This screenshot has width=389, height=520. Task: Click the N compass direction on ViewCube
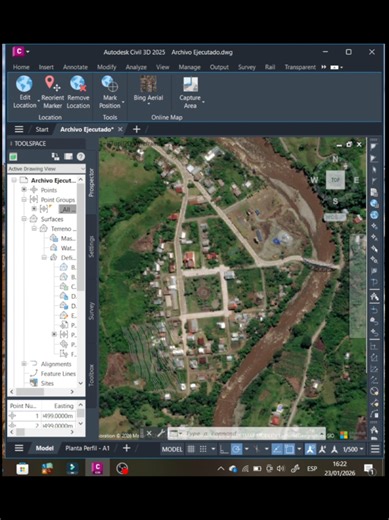click(335, 159)
